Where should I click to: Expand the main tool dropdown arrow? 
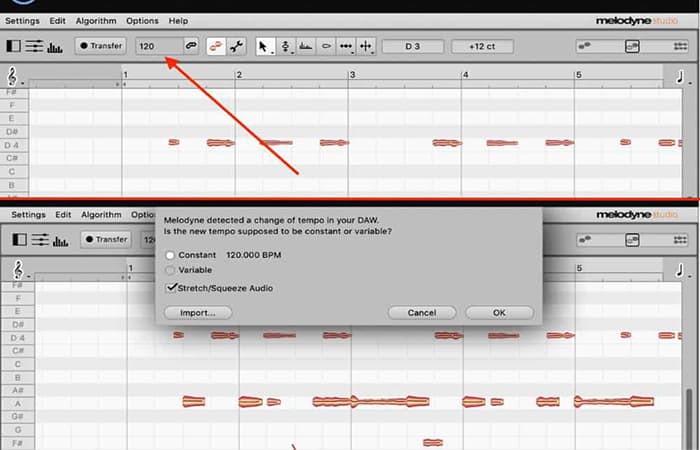(272, 53)
